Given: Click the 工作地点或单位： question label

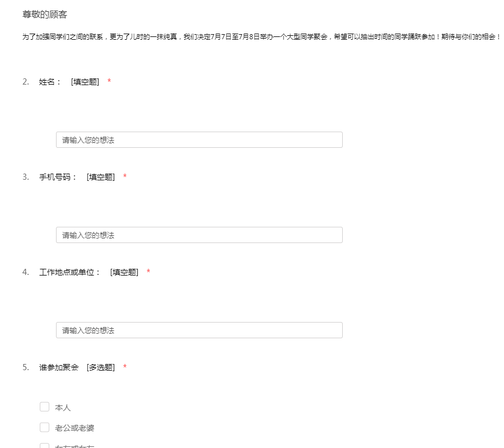Looking at the screenshot, I should tap(69, 272).
